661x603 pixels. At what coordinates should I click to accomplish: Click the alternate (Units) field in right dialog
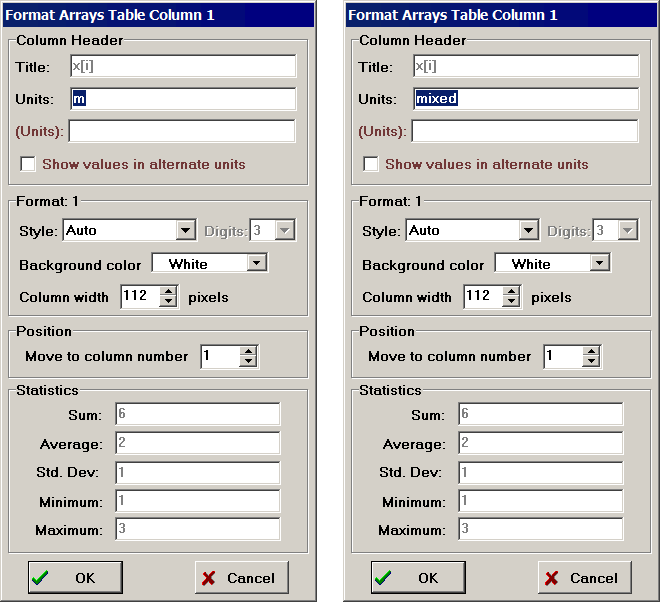(525, 131)
